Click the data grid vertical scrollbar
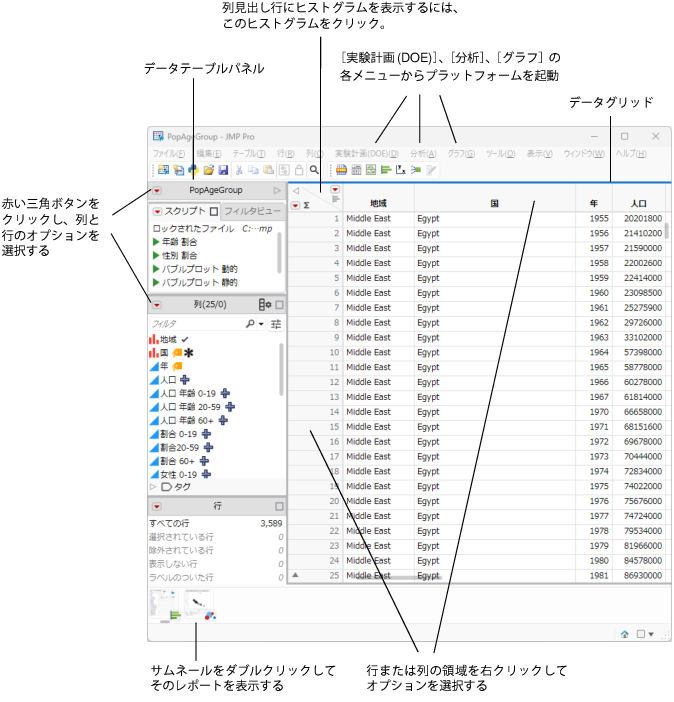This screenshot has width=674, height=702. [667, 231]
